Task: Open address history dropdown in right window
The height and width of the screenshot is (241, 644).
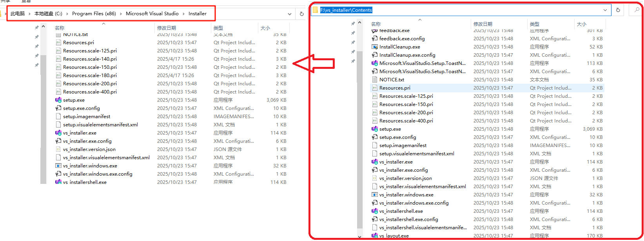Action: pyautogui.click(x=605, y=10)
